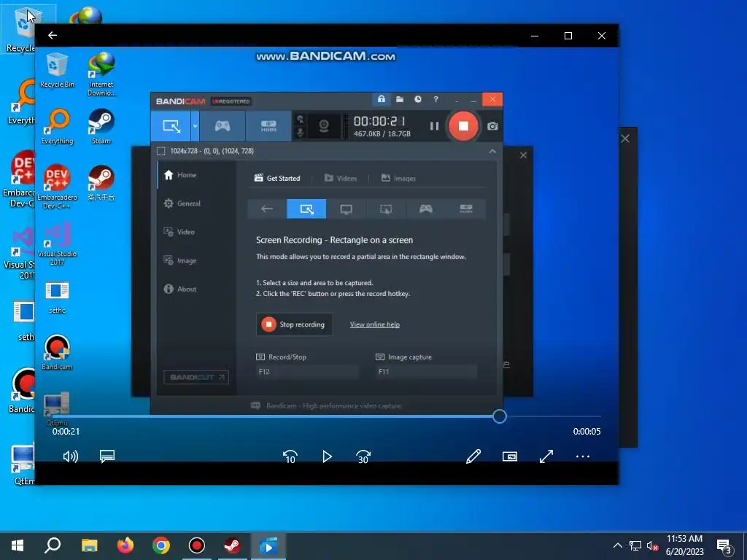Viewport: 747px width, 560px height.
Task: Select the blue screen recording mode in Bandicam's toolbar
Action: 171,125
